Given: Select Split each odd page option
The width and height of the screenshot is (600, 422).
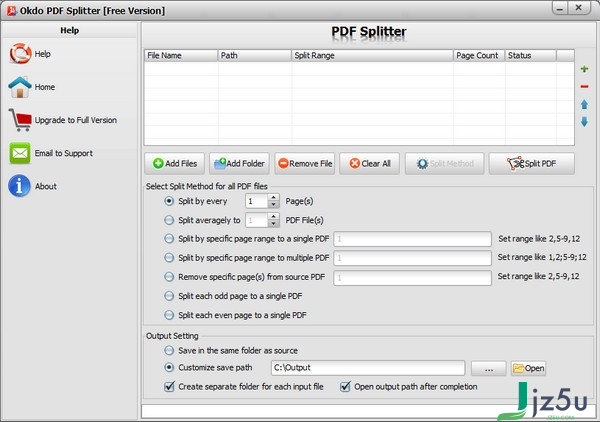Looking at the screenshot, I should click(169, 296).
